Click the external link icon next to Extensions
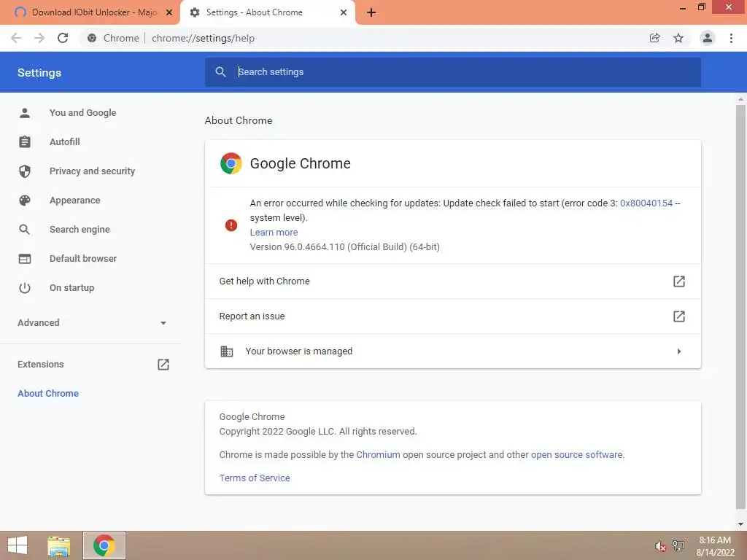This screenshot has height=560, width=747. [163, 365]
